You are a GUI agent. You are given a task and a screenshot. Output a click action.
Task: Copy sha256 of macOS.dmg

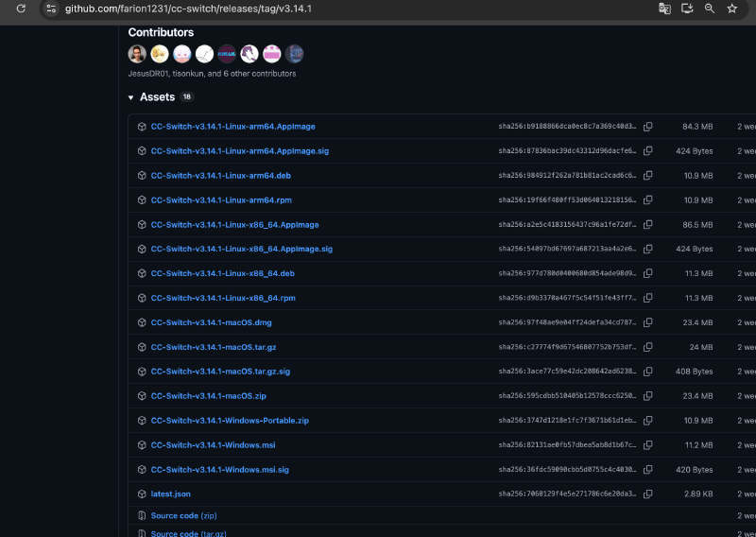648,322
